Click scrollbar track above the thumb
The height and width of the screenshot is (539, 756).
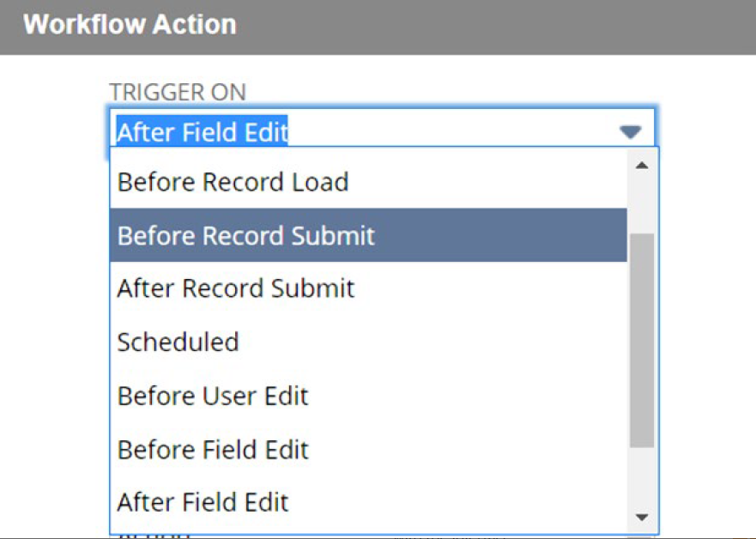point(641,206)
